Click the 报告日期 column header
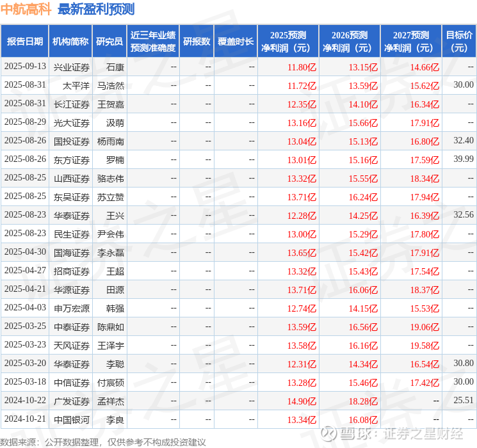 (x=24, y=42)
